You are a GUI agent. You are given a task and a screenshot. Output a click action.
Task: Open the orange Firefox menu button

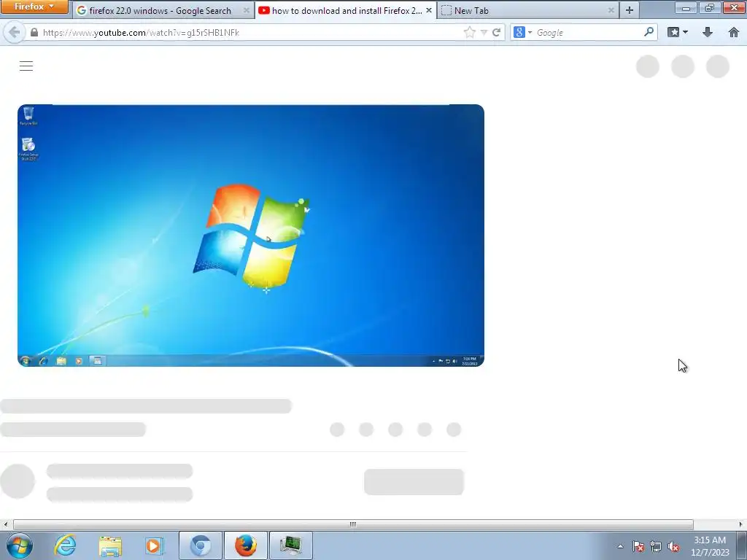click(x=34, y=7)
